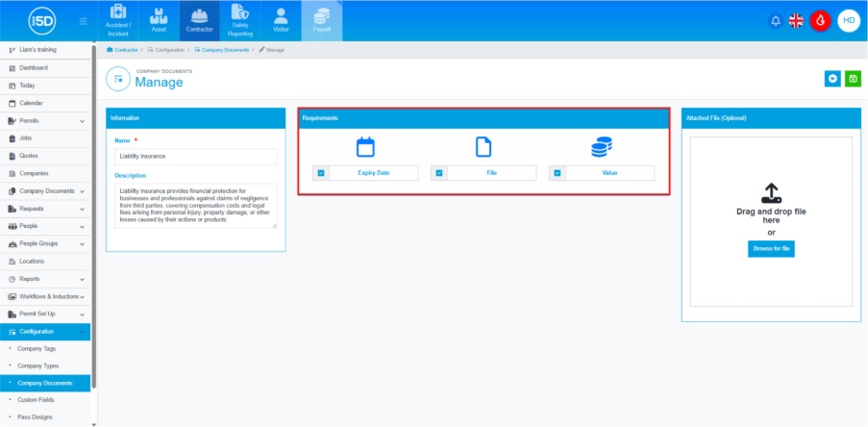Toggle the Expiry Date checkbox
The height and width of the screenshot is (427, 868).
[x=321, y=173]
